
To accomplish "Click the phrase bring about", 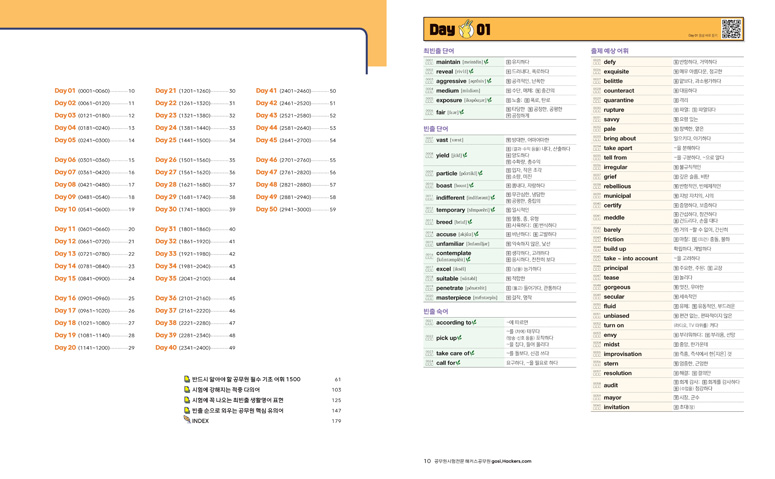I will [620, 138].
